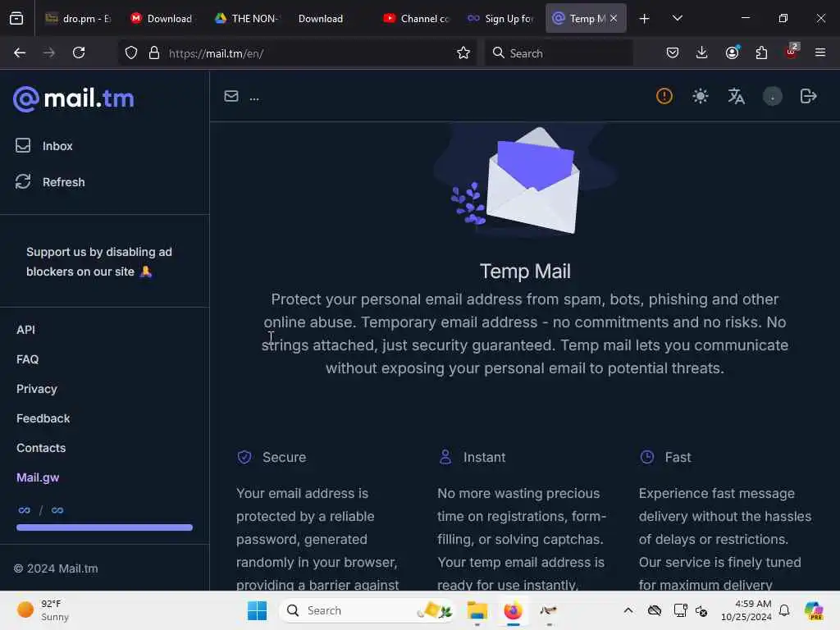Open the orange warning alert icon
Screen dimensions: 840x630
pos(664,97)
